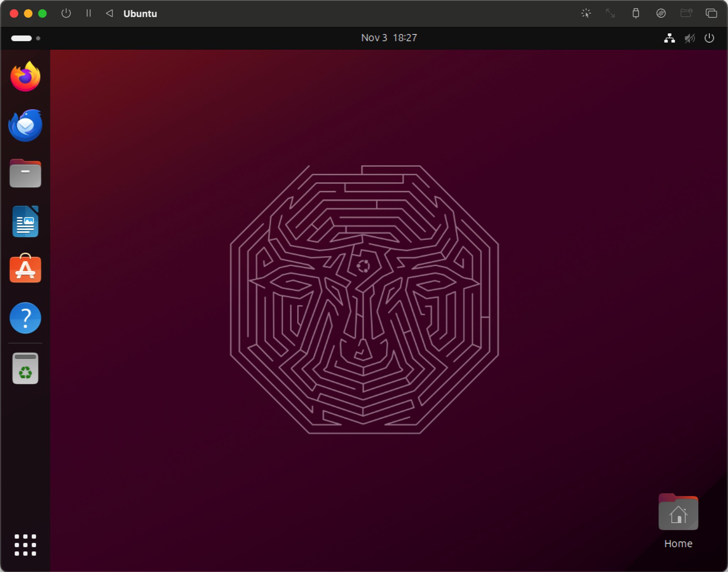This screenshot has height=572, width=728.
Task: Open the clock calendar Nov 3 18:27
Action: 389,38
